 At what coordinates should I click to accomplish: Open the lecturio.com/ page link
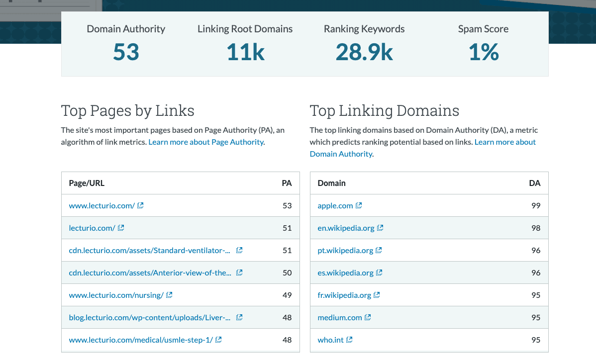92,228
